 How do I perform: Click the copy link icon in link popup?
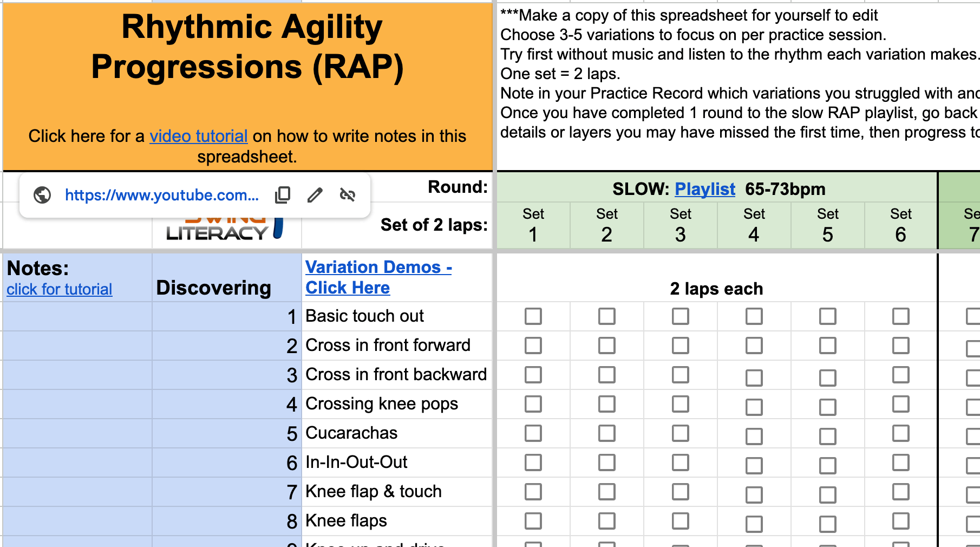tap(283, 195)
